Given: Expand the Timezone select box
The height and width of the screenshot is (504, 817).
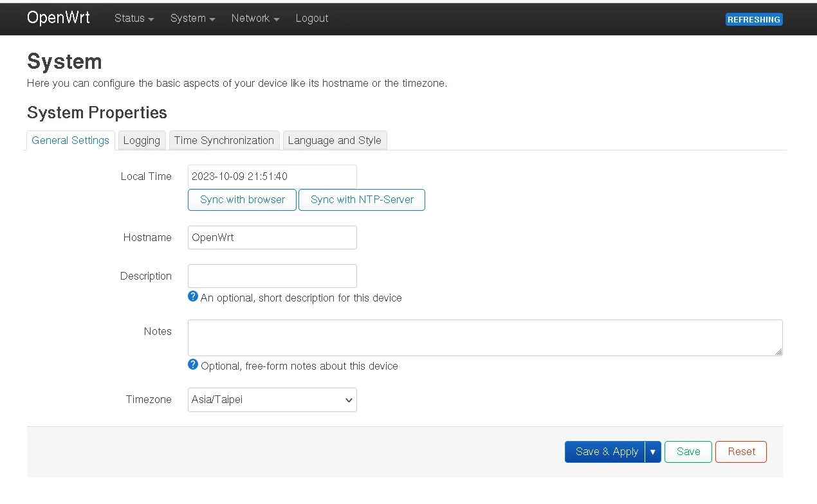Looking at the screenshot, I should tap(272, 400).
